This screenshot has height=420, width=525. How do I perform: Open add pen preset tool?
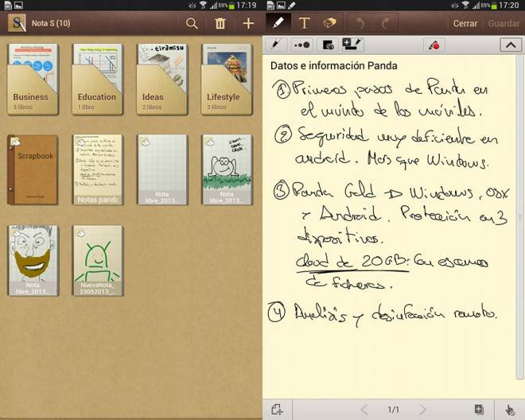tap(352, 45)
